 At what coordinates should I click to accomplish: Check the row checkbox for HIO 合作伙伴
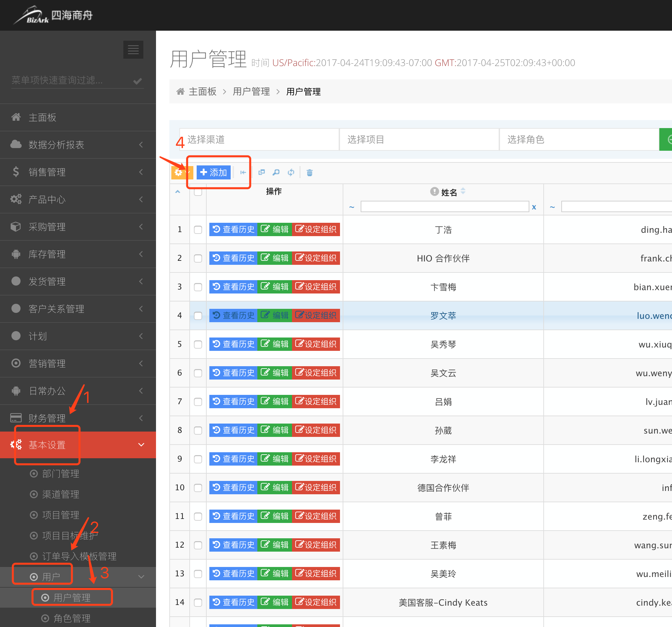point(198,258)
